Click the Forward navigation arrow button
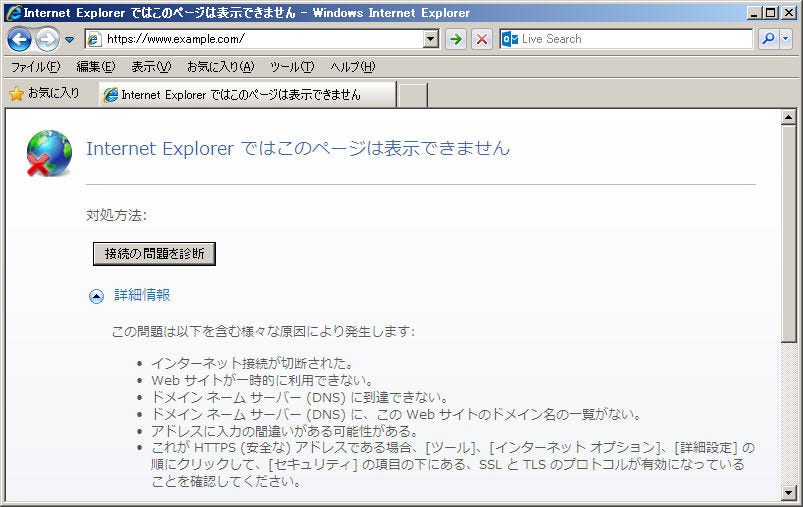803x507 pixels. (47, 39)
